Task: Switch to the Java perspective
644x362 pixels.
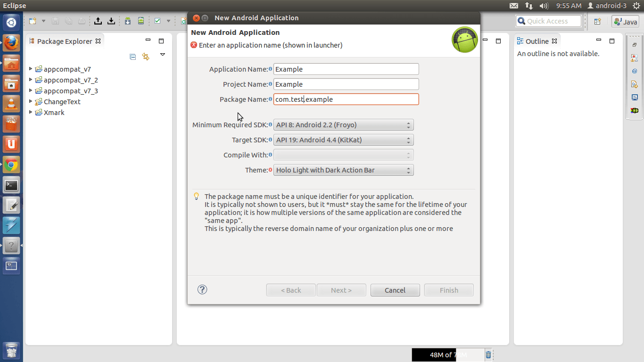Action: [x=626, y=21]
